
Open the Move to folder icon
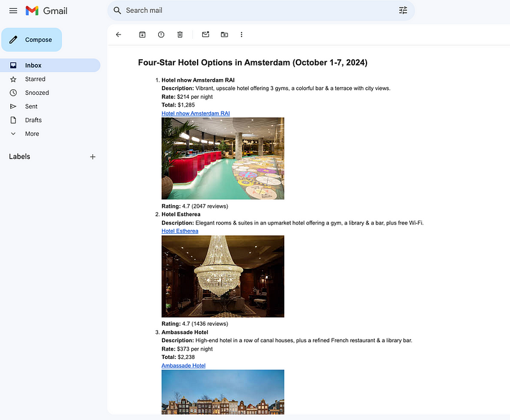click(224, 34)
